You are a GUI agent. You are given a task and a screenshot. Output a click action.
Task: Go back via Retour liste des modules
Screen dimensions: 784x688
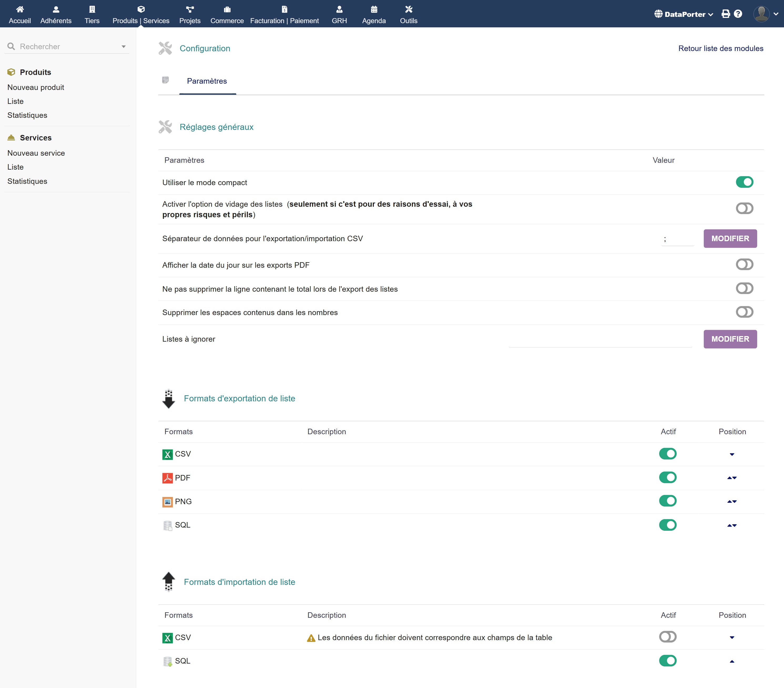point(720,48)
